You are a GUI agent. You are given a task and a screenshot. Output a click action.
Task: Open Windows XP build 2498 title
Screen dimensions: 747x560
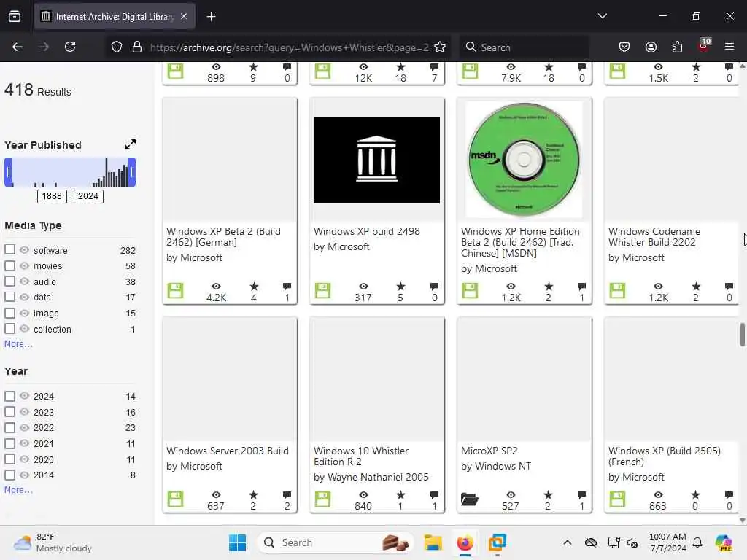(366, 231)
